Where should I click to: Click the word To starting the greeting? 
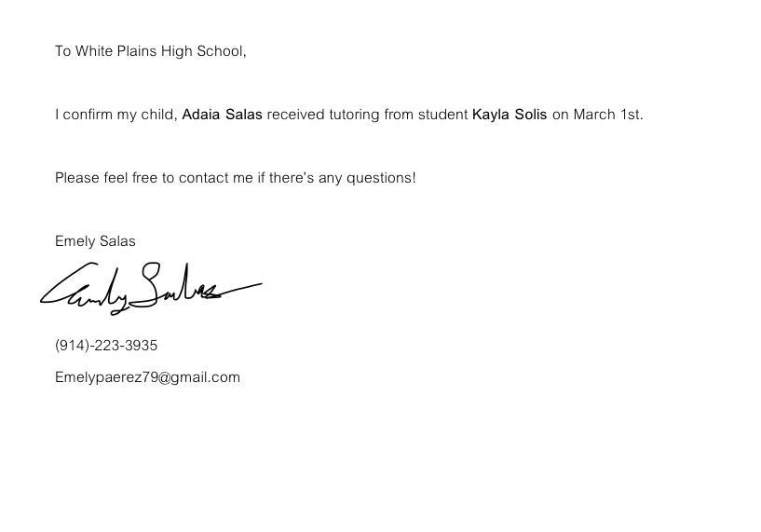point(63,51)
